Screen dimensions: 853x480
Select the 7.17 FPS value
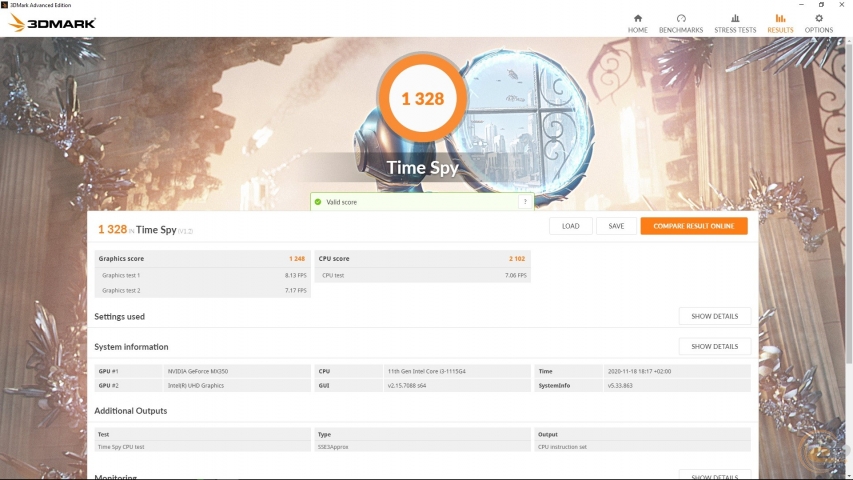point(295,291)
